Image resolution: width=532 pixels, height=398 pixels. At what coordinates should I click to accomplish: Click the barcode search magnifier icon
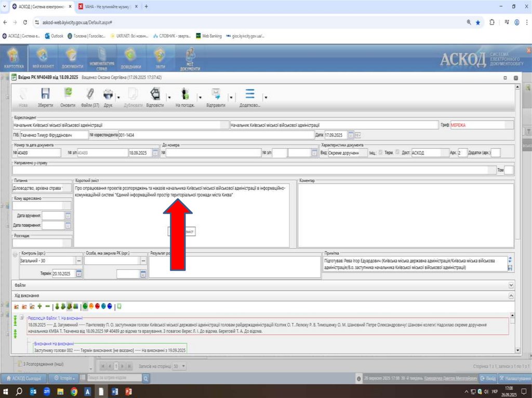click(x=145, y=378)
